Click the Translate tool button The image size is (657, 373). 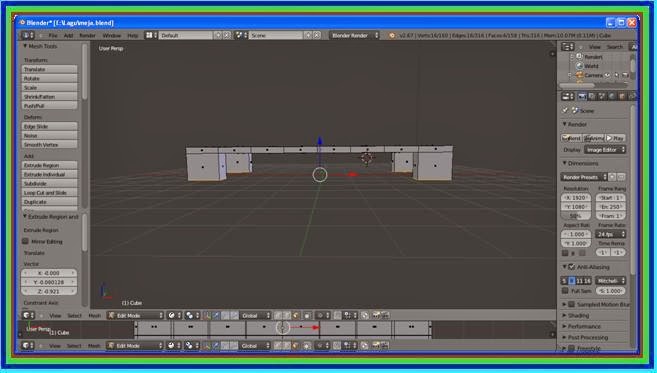(x=49, y=69)
